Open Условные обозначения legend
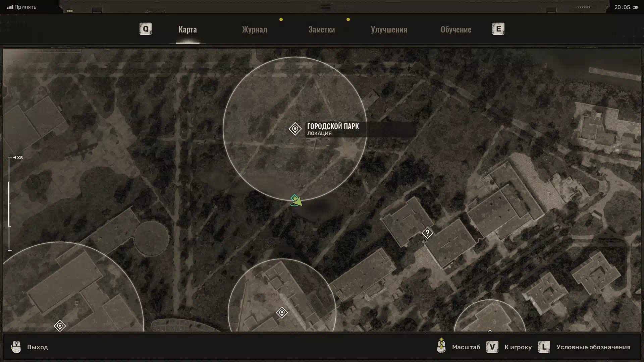 pos(593,347)
